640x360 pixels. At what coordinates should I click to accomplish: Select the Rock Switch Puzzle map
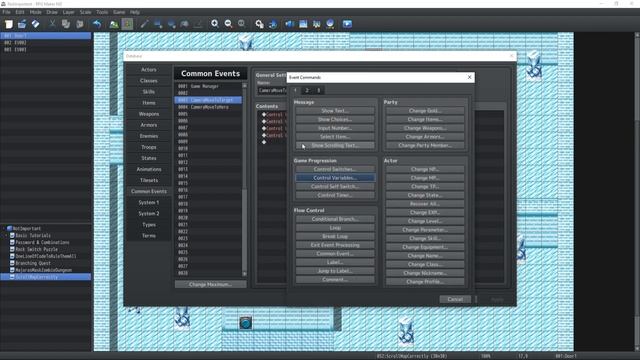pos(36,249)
